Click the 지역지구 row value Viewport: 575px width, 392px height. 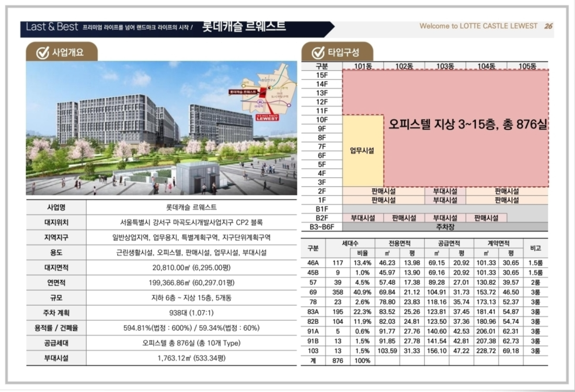pos(191,238)
